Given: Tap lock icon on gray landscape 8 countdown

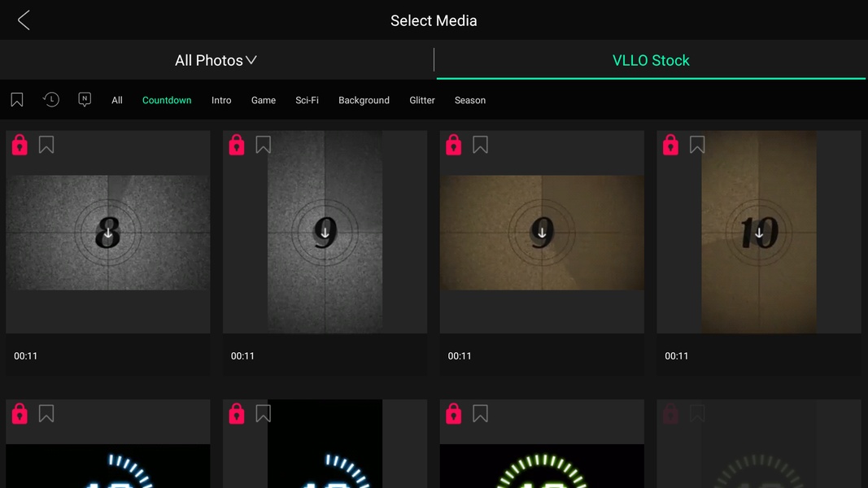Looking at the screenshot, I should click(20, 145).
